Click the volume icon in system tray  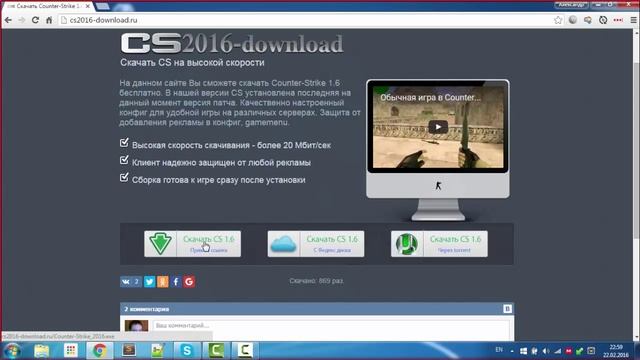(546, 351)
